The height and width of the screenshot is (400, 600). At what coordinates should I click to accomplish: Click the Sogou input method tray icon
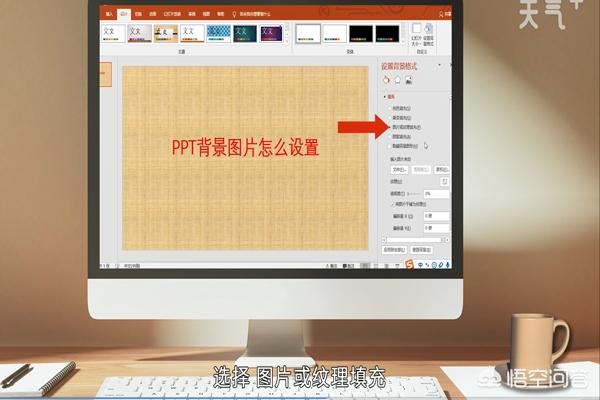tap(407, 264)
